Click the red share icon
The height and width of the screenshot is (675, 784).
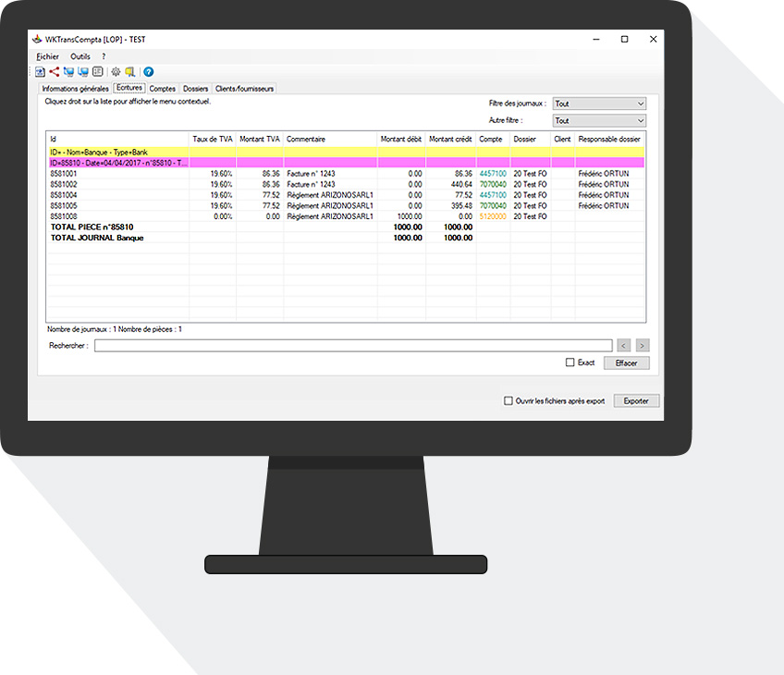54,71
